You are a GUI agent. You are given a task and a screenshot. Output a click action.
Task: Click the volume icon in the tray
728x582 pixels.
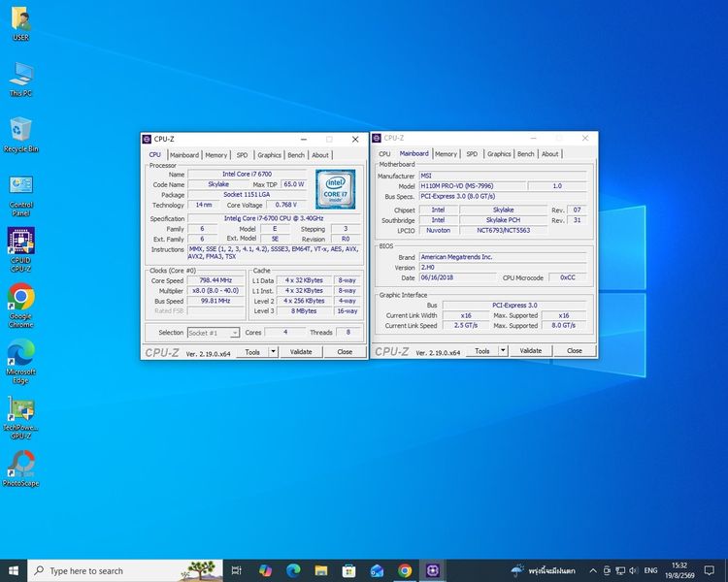coord(634,570)
